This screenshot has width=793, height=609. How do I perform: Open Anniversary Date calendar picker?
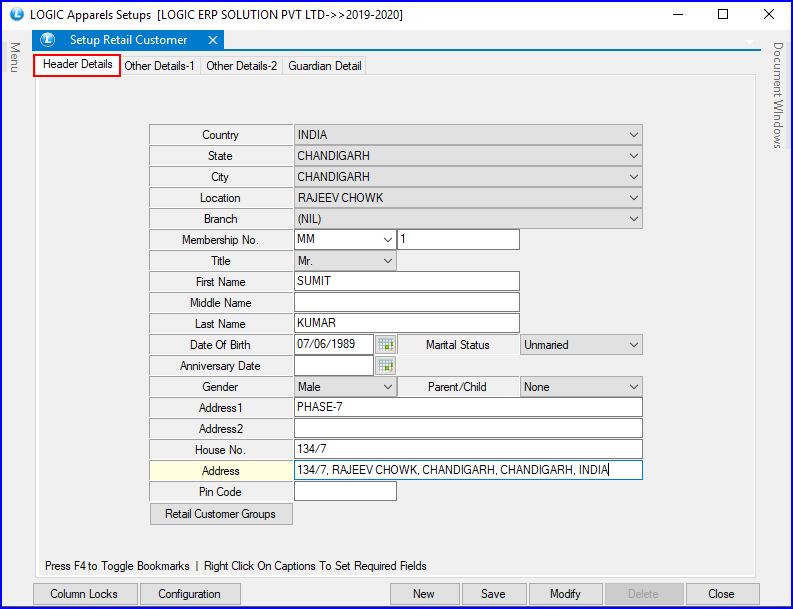coord(385,366)
